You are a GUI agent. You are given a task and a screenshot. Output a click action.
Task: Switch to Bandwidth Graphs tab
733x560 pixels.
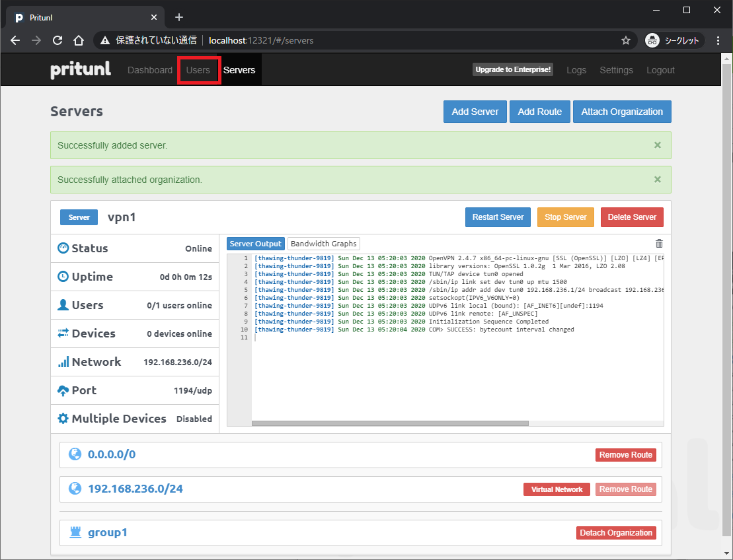(x=323, y=244)
